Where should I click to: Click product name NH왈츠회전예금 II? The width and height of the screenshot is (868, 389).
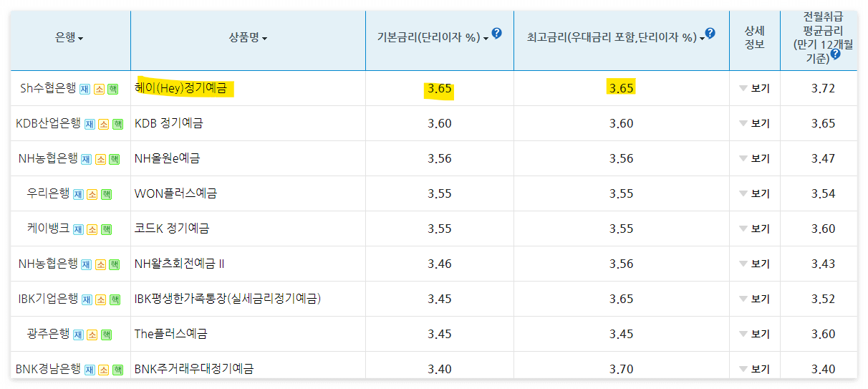pyautogui.click(x=180, y=264)
